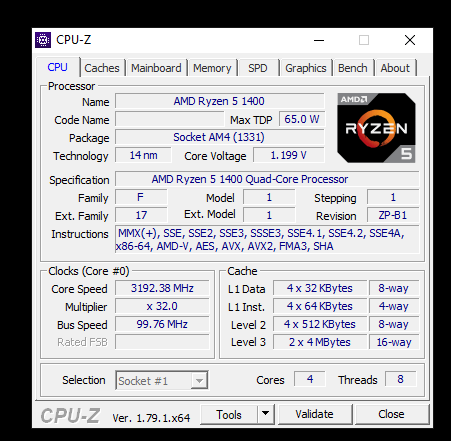Switch to the Bench tab

click(x=353, y=68)
